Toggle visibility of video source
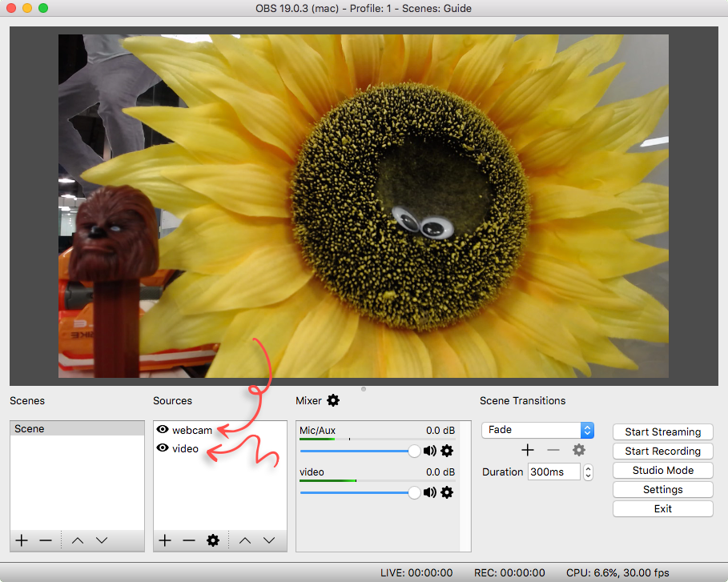 163,448
